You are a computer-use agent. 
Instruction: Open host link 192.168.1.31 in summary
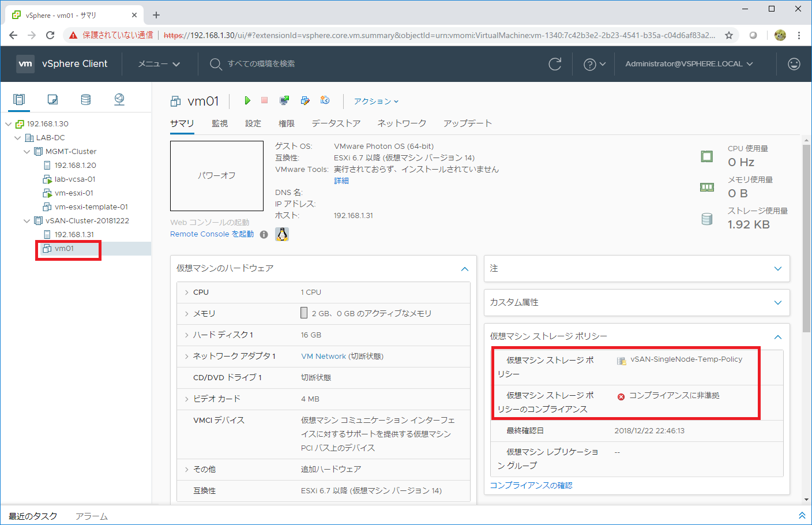[x=354, y=216]
